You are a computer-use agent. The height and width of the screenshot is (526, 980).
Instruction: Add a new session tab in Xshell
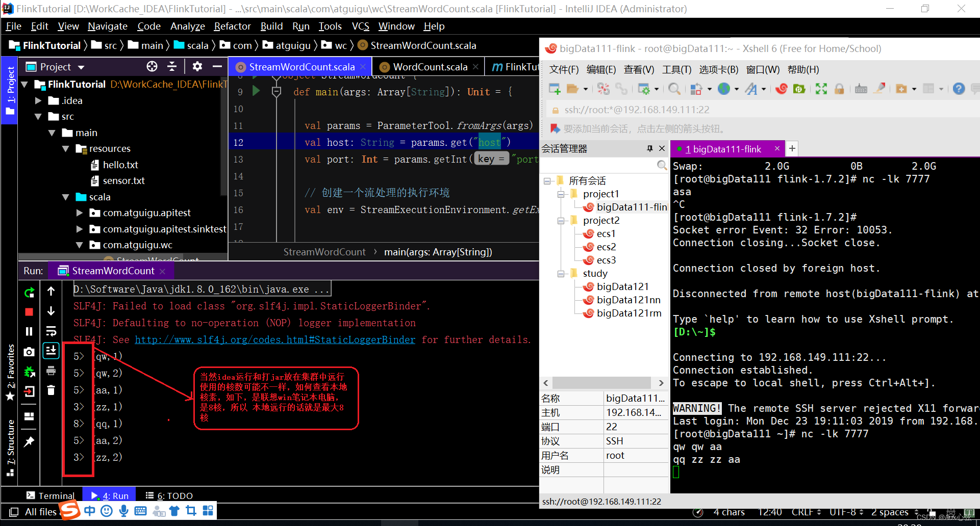pyautogui.click(x=792, y=148)
